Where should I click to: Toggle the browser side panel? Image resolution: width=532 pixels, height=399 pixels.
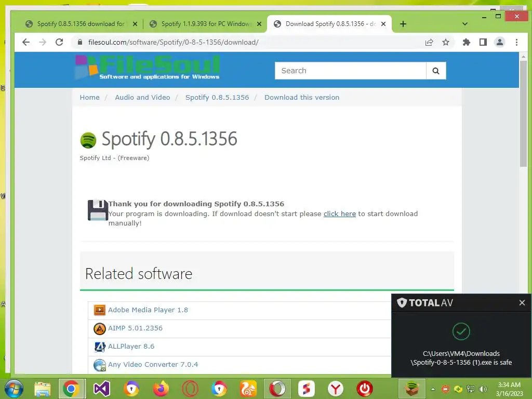pyautogui.click(x=483, y=42)
